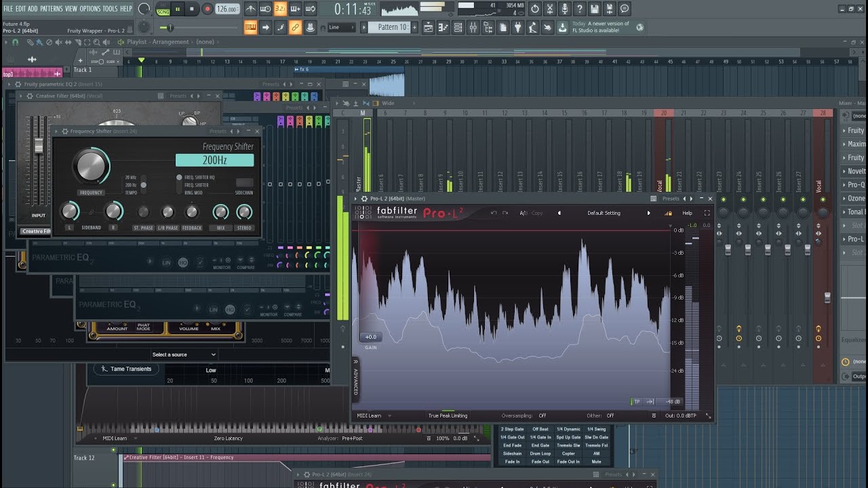Click the Frequency Shifter 200Hz display
This screenshot has height=488, width=868.
[214, 160]
